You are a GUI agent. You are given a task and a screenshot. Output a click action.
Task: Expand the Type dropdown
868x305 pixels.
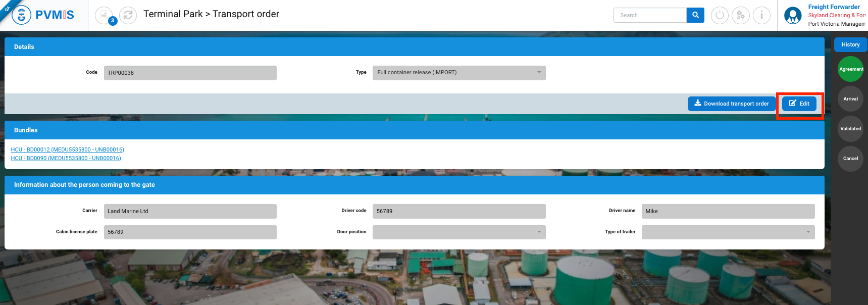pos(459,73)
